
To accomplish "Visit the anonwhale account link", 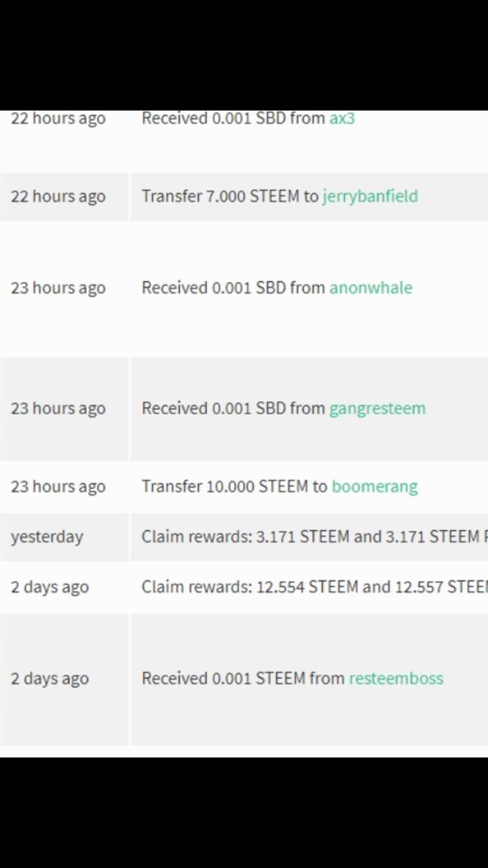I will pos(371,288).
